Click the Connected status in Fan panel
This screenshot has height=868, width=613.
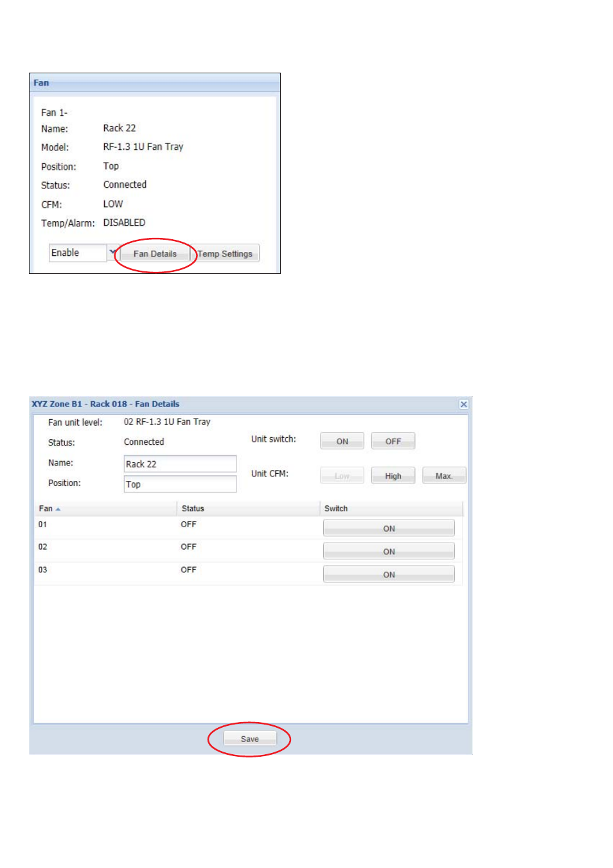point(125,185)
